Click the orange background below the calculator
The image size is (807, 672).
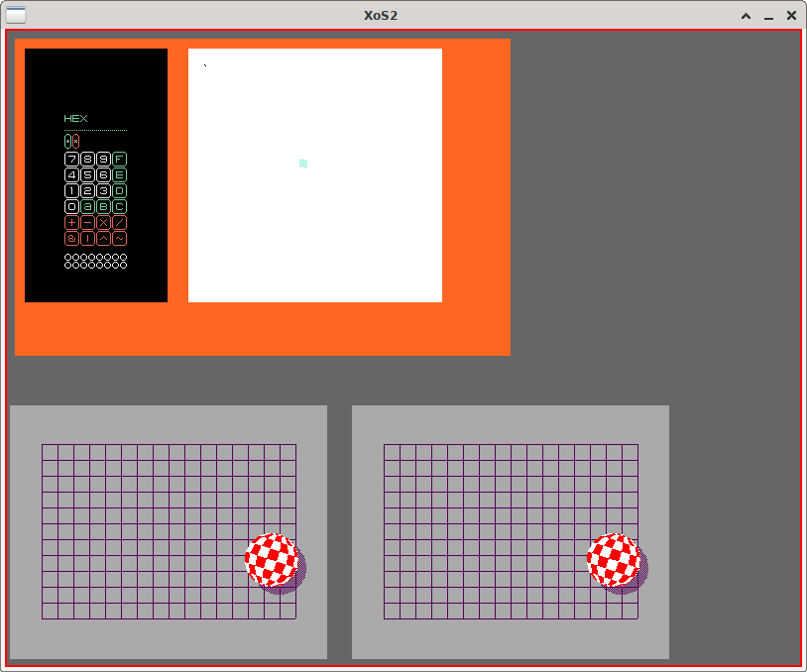point(95,328)
